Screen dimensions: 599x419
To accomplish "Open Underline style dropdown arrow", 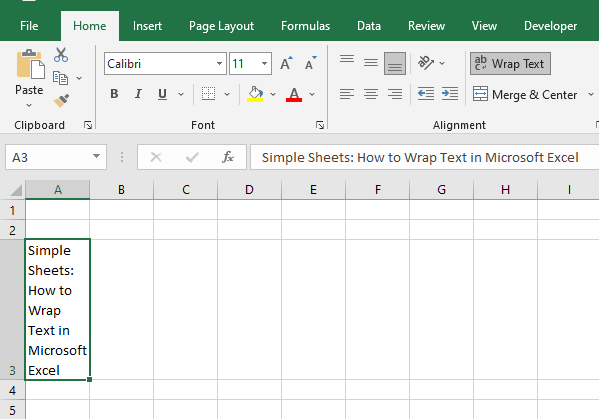I will point(181,94).
